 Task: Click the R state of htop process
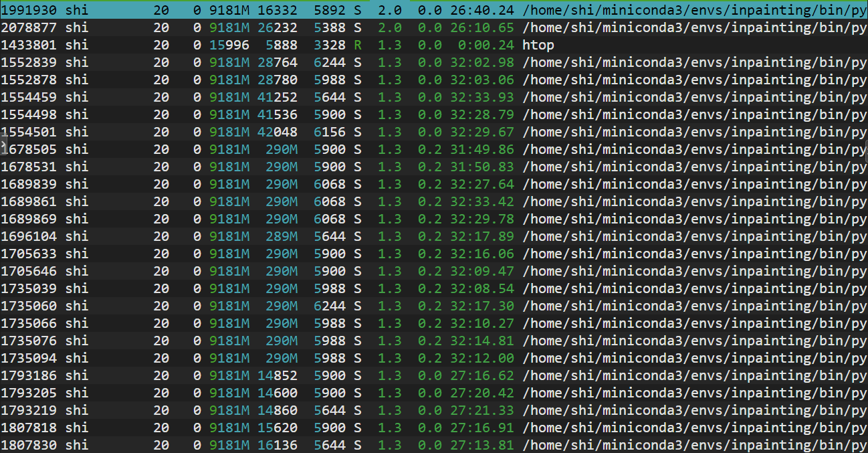[358, 45]
